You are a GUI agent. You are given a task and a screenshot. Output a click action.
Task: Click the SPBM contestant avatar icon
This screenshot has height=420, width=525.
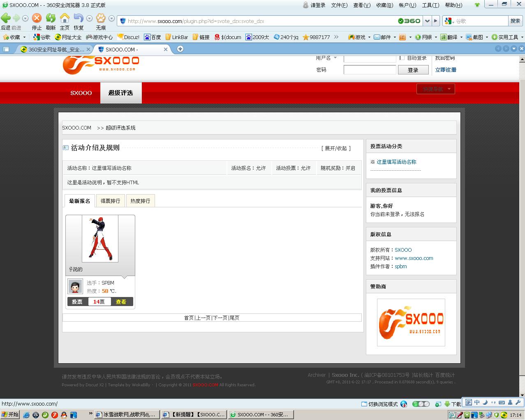tap(75, 286)
